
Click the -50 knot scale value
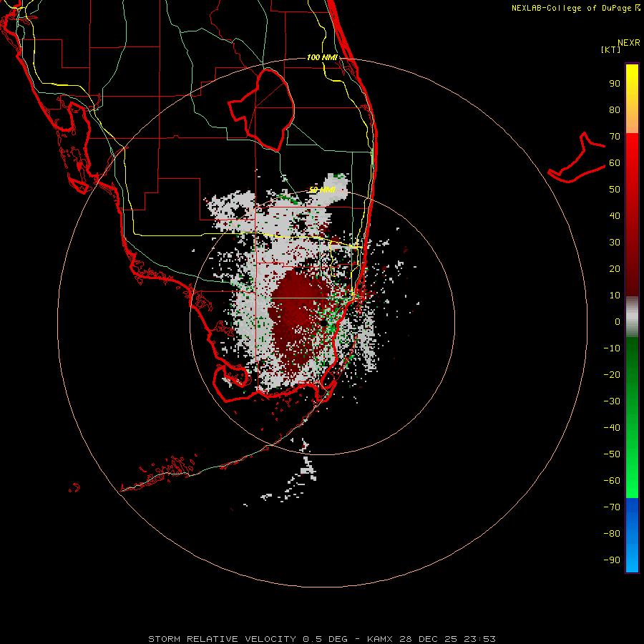pyautogui.click(x=612, y=454)
